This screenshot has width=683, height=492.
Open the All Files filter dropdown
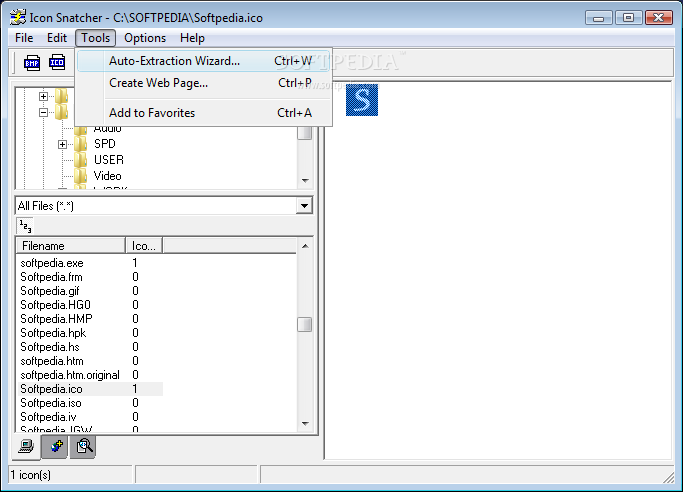pyautogui.click(x=304, y=206)
